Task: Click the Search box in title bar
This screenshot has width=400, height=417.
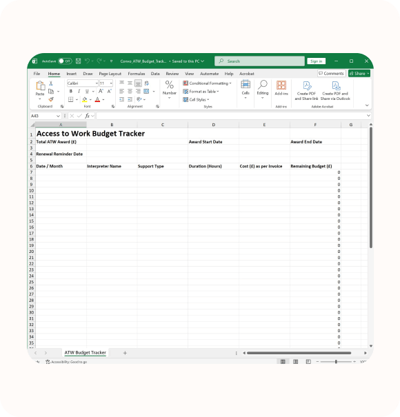Action: (260, 61)
